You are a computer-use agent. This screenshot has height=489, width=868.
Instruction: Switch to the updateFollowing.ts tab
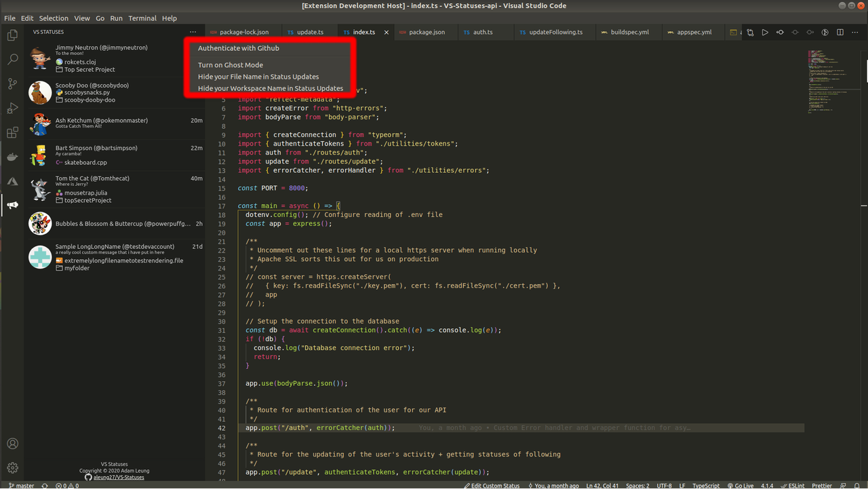555,32
